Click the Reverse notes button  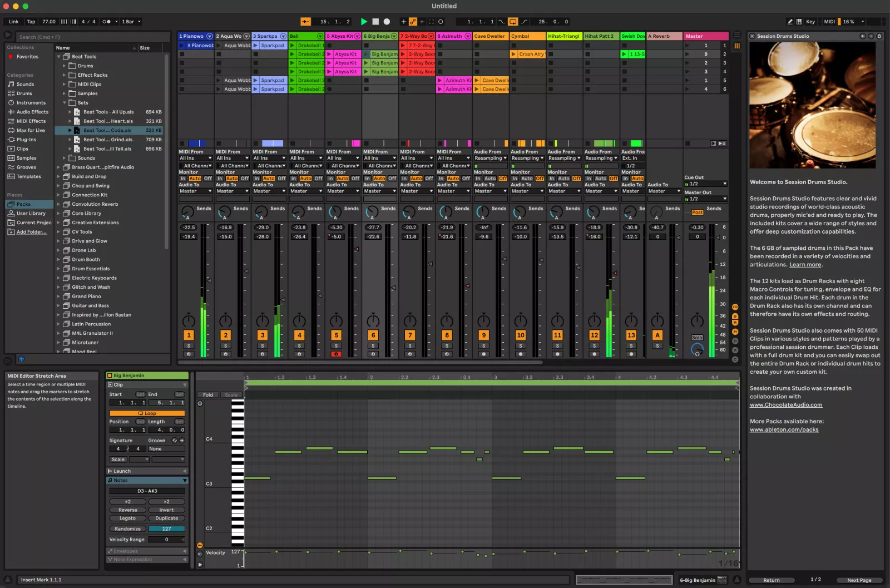pyautogui.click(x=127, y=510)
